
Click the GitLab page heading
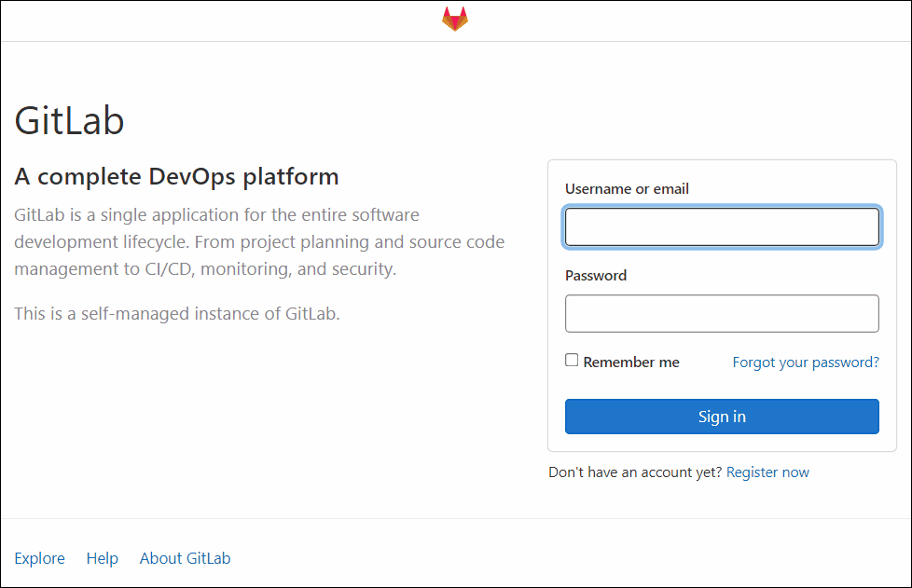tap(69, 121)
